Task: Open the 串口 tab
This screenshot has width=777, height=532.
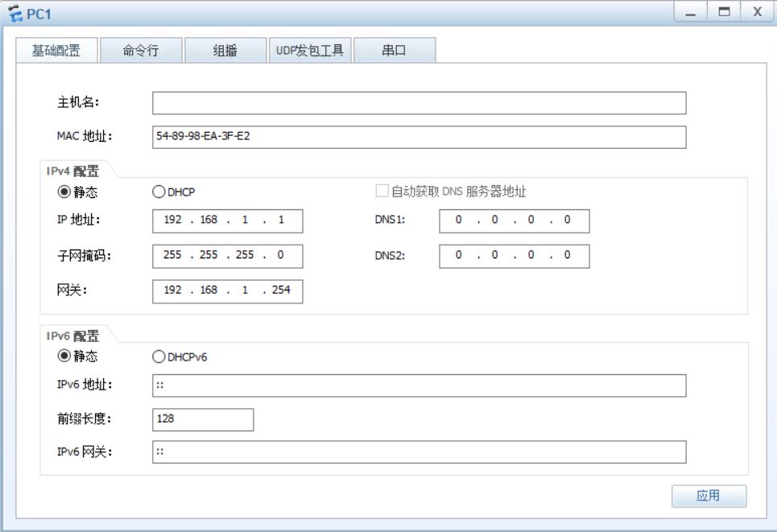Action: pos(394,51)
